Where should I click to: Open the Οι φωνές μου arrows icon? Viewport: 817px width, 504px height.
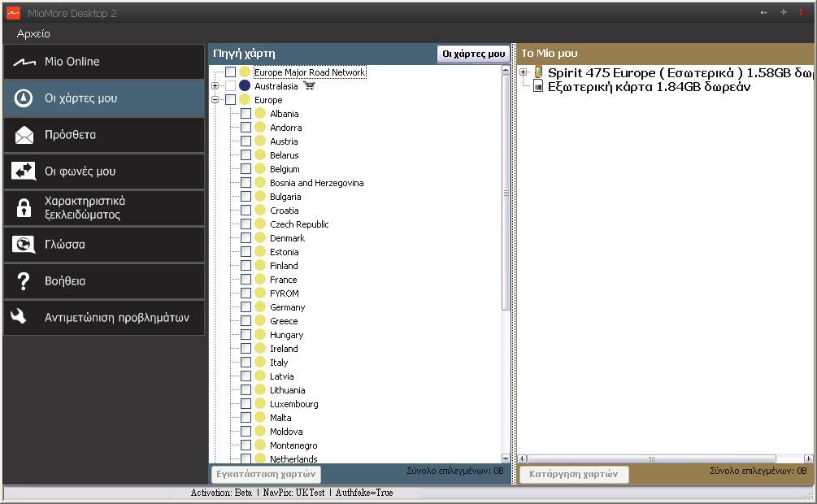coord(24,171)
